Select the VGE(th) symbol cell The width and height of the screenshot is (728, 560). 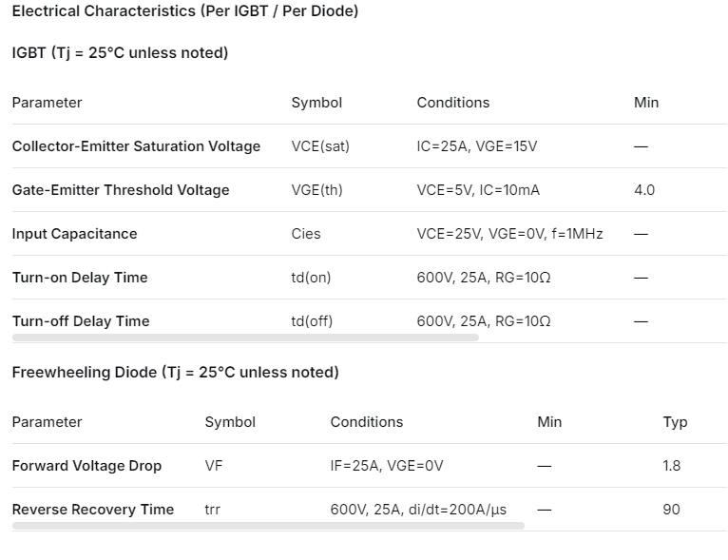click(316, 190)
